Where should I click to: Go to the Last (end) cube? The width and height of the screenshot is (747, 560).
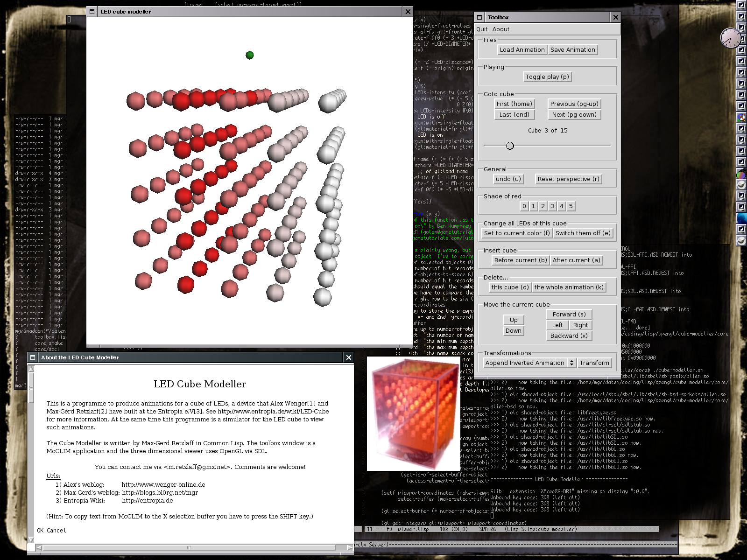[x=514, y=115]
